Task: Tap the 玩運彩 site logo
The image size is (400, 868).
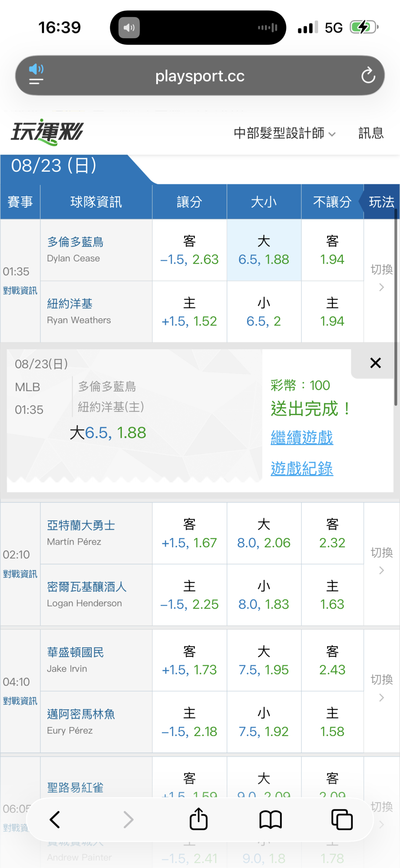Action: click(47, 132)
